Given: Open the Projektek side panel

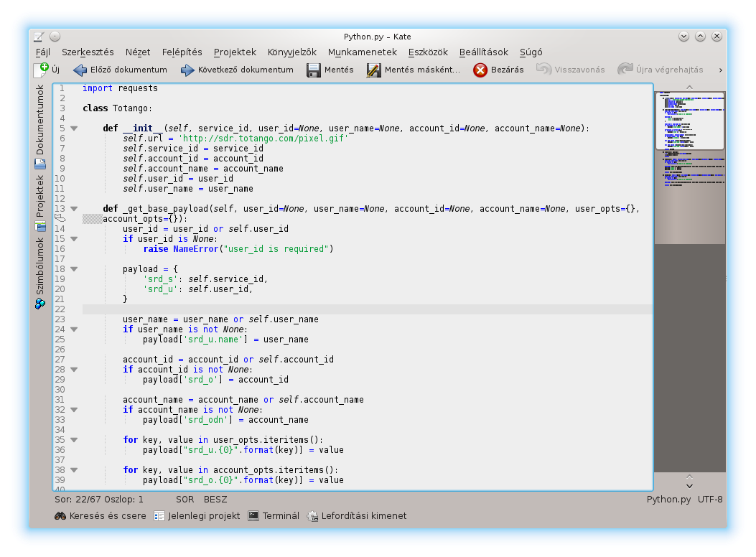Looking at the screenshot, I should [x=40, y=202].
